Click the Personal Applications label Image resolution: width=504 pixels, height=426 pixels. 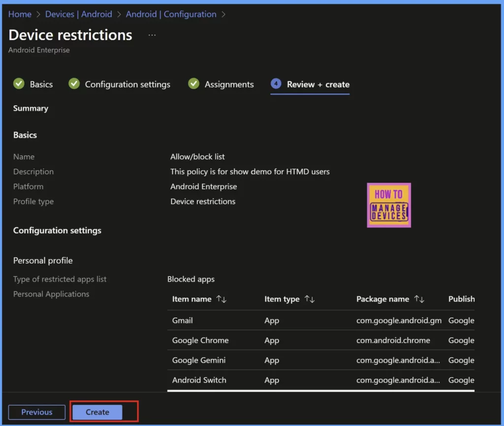(51, 294)
